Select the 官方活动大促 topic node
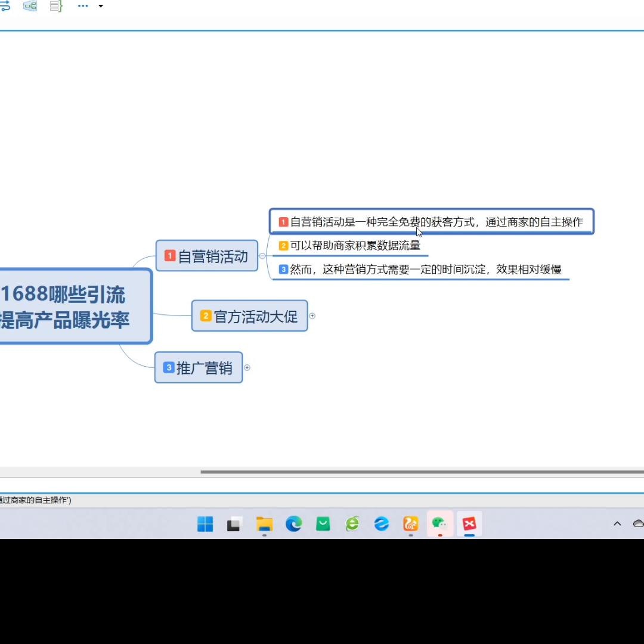The width and height of the screenshot is (644, 644). pyautogui.click(x=250, y=316)
